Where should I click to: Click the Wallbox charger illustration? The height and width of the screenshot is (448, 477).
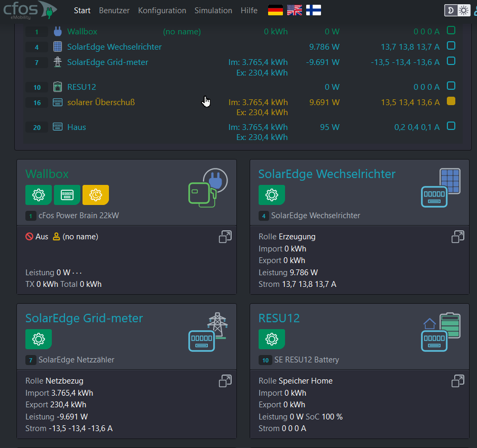point(208,188)
